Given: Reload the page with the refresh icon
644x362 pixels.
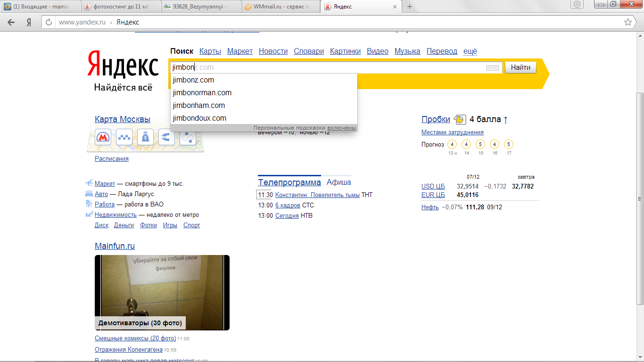Looking at the screenshot, I should [49, 22].
